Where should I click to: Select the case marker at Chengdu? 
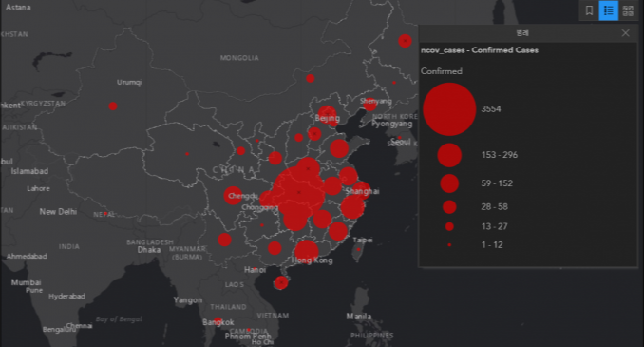pos(233,196)
